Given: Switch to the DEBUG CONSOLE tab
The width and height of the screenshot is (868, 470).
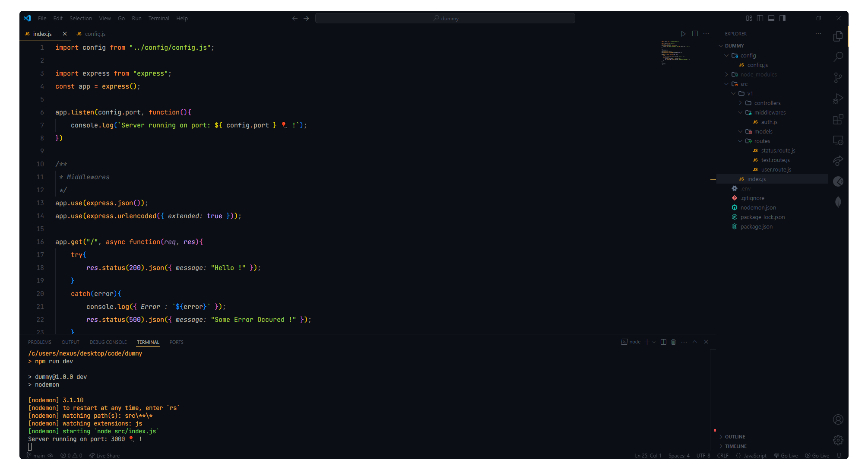Looking at the screenshot, I should (108, 342).
